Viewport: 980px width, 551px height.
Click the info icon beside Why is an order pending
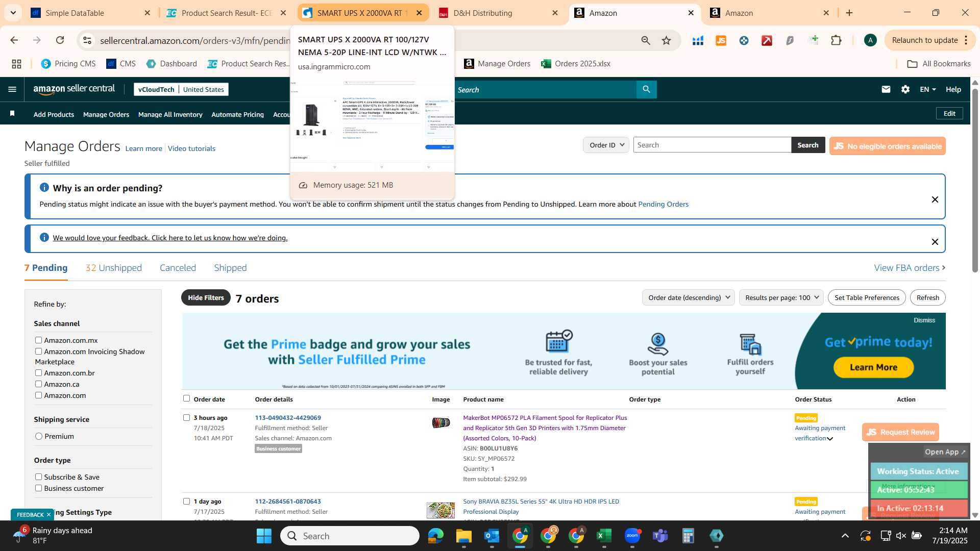(x=44, y=188)
